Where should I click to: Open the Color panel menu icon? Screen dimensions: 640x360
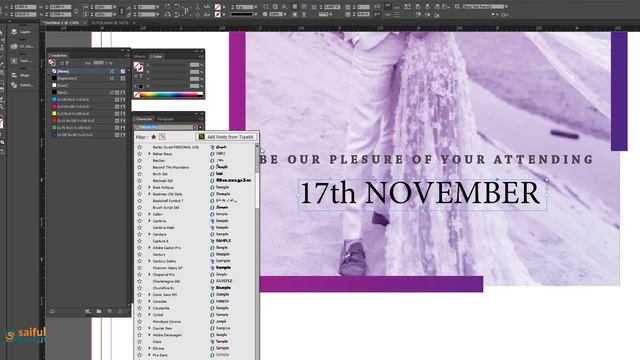coord(201,56)
